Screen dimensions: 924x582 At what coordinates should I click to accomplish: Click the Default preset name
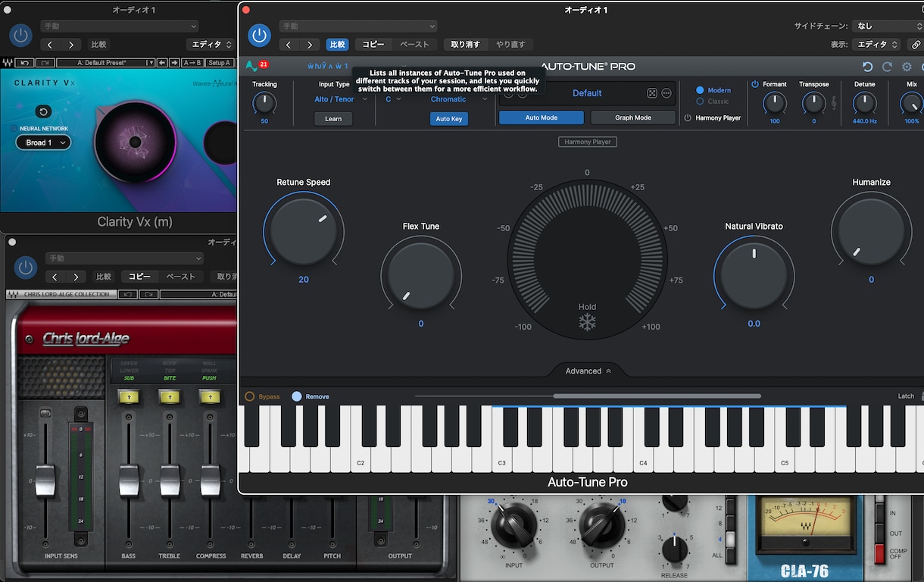pyautogui.click(x=587, y=93)
